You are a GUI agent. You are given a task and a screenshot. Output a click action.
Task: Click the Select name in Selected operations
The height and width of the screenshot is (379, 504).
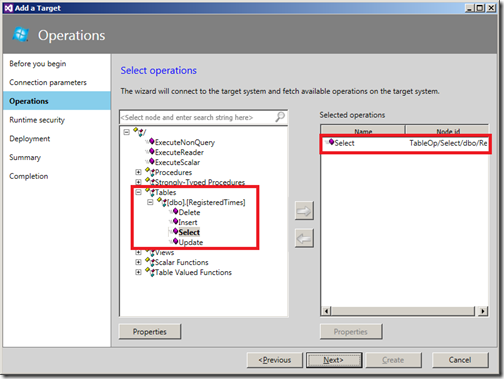coord(344,143)
